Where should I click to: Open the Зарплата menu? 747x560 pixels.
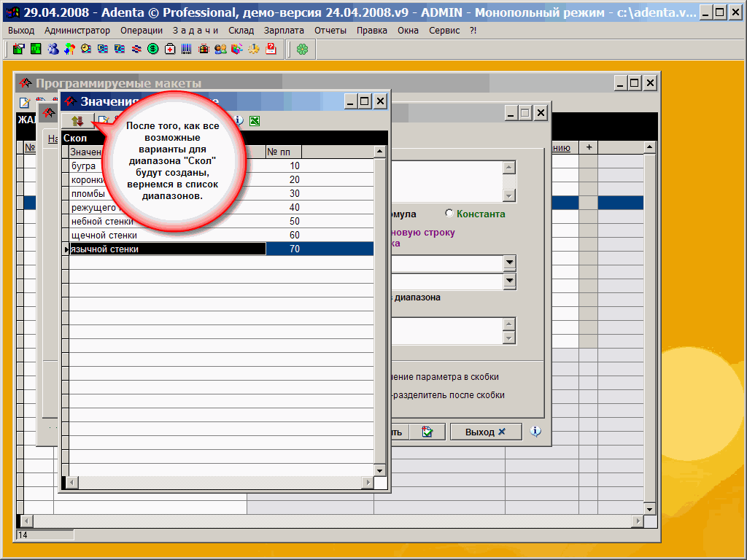285,31
